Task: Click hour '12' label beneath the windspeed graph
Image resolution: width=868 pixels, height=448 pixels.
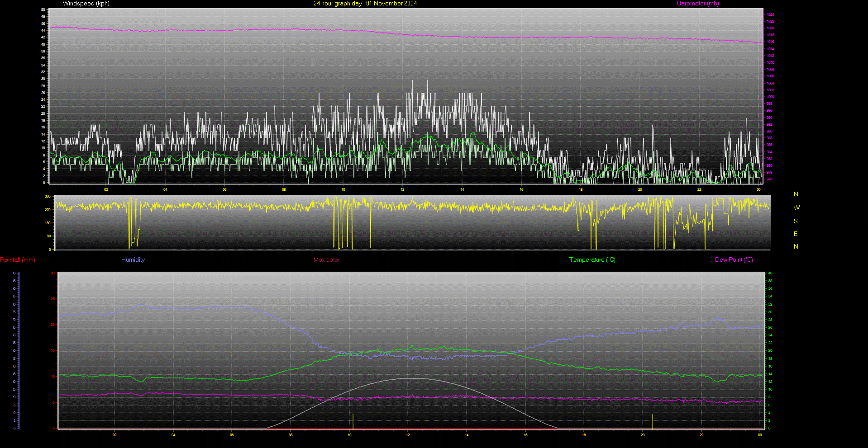Action: click(x=402, y=189)
